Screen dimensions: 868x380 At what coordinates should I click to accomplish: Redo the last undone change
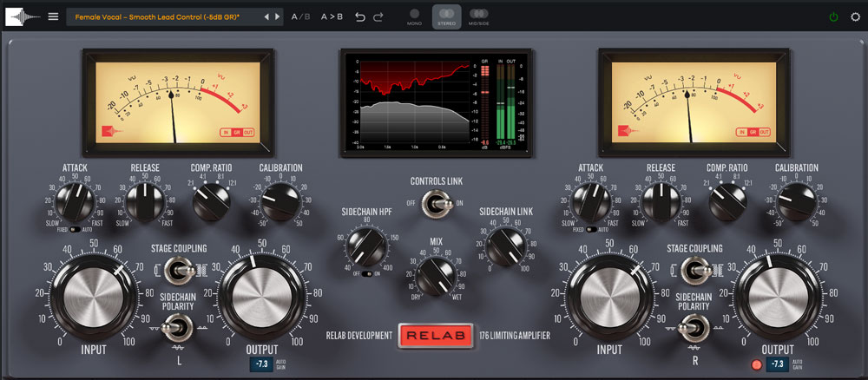pyautogui.click(x=378, y=16)
